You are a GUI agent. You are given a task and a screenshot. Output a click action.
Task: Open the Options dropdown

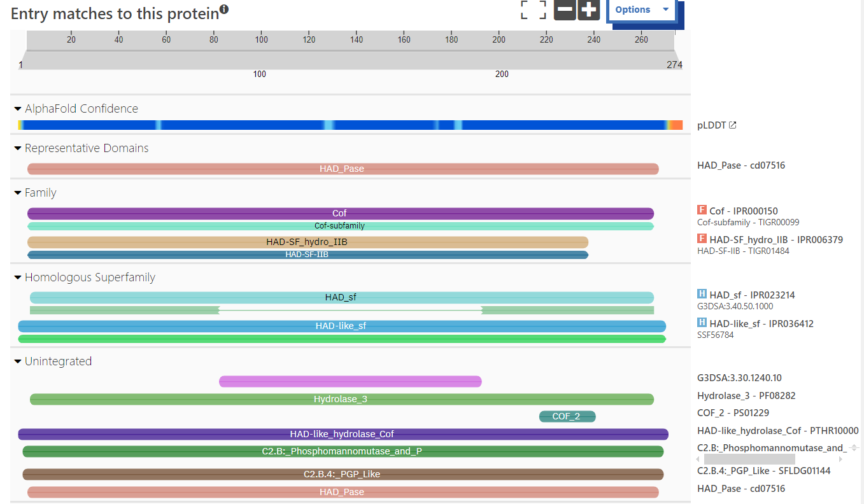(642, 10)
